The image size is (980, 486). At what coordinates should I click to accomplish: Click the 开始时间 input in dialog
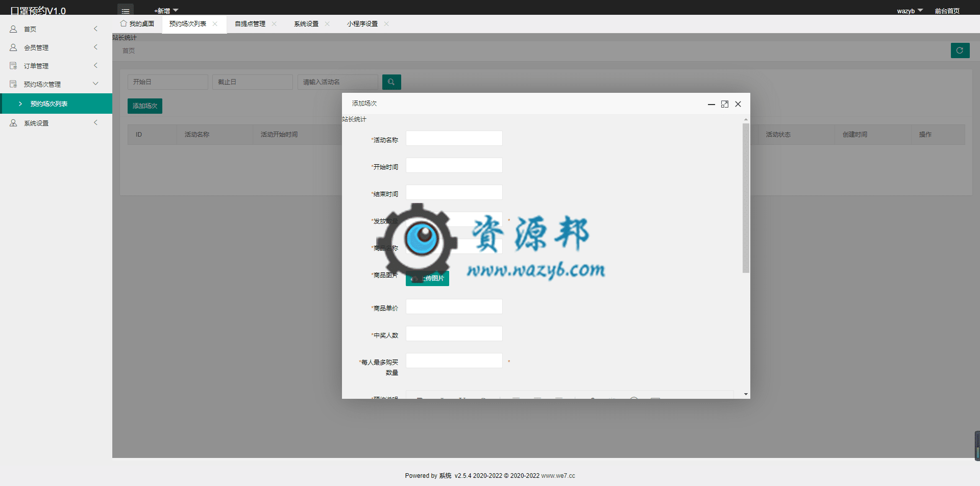[x=454, y=165]
